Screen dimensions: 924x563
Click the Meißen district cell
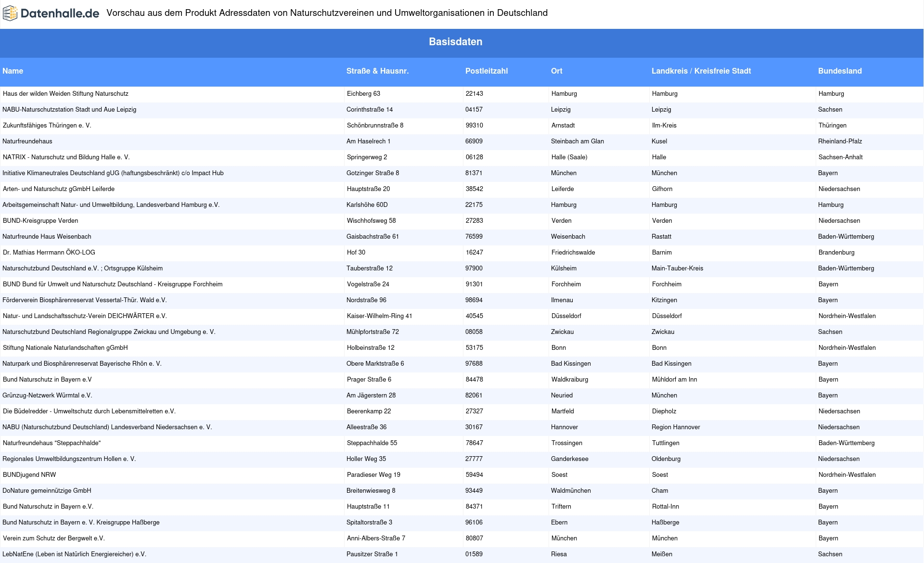(662, 554)
